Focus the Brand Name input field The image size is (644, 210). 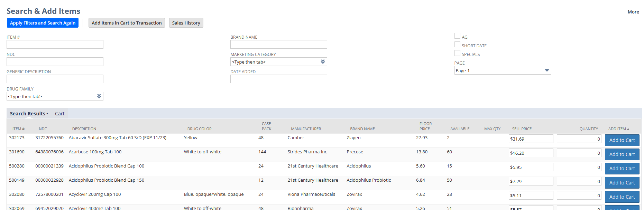tap(278, 45)
